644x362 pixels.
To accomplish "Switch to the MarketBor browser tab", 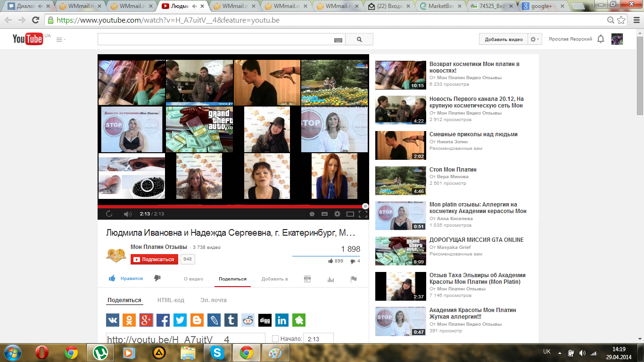I will pos(440,7).
